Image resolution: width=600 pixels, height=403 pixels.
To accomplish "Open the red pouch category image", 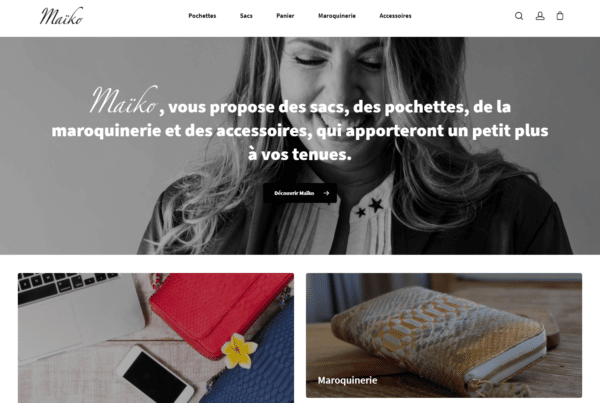I will point(156,338).
